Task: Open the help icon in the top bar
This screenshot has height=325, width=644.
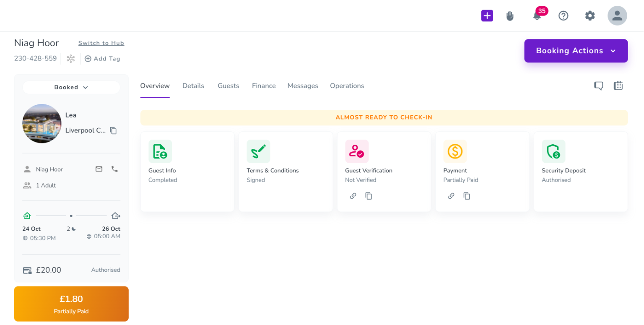Action: 563,16
